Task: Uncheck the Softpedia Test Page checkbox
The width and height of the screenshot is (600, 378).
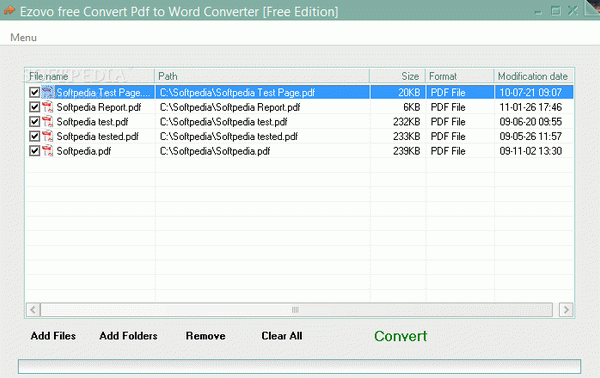Action: (x=34, y=92)
